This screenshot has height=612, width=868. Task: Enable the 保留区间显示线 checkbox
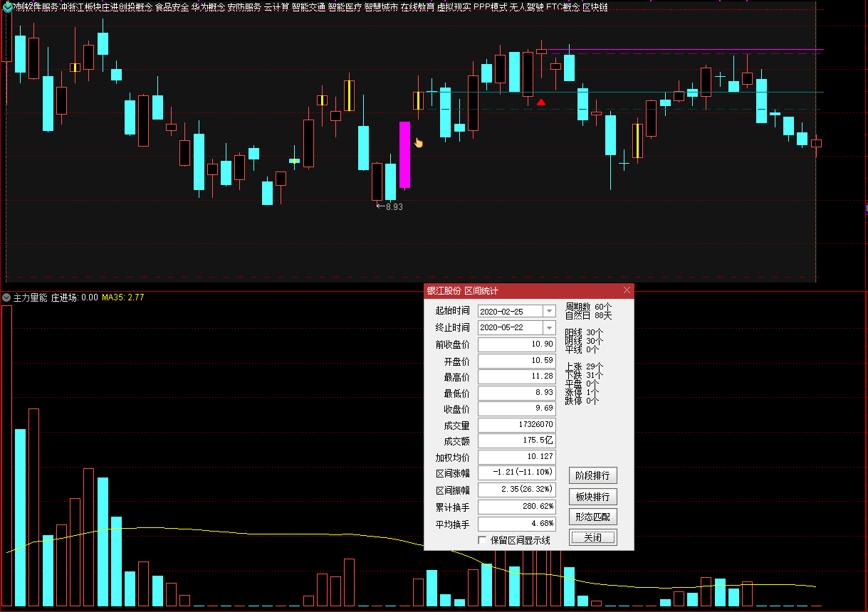coord(483,540)
